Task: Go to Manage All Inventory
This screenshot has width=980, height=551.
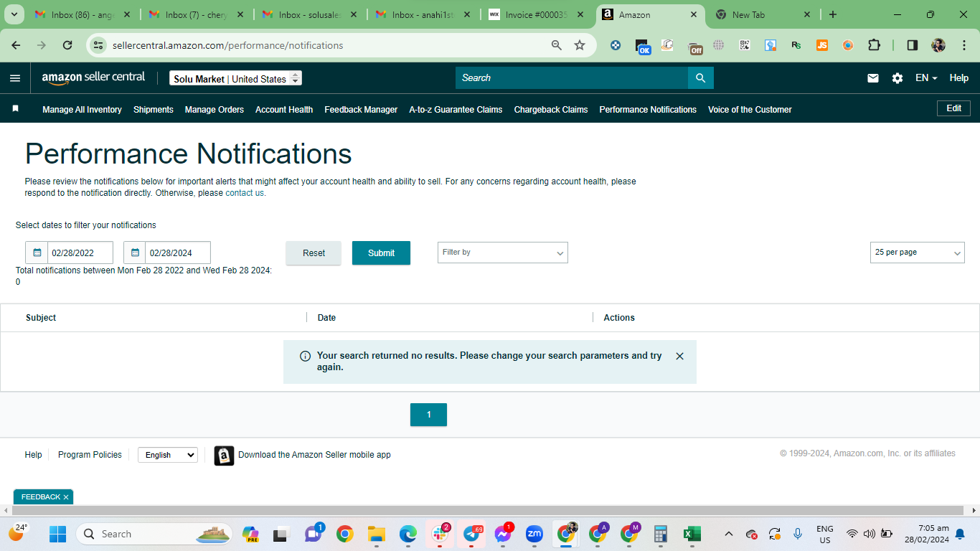Action: click(82, 110)
